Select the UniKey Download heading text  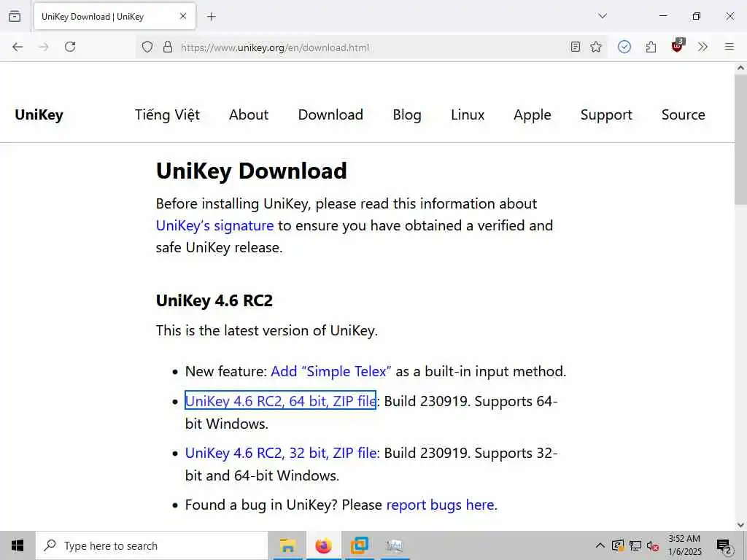[252, 171]
